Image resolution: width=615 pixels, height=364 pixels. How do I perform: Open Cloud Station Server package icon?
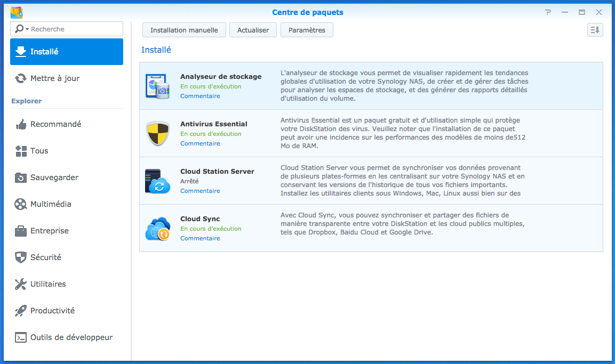click(158, 181)
